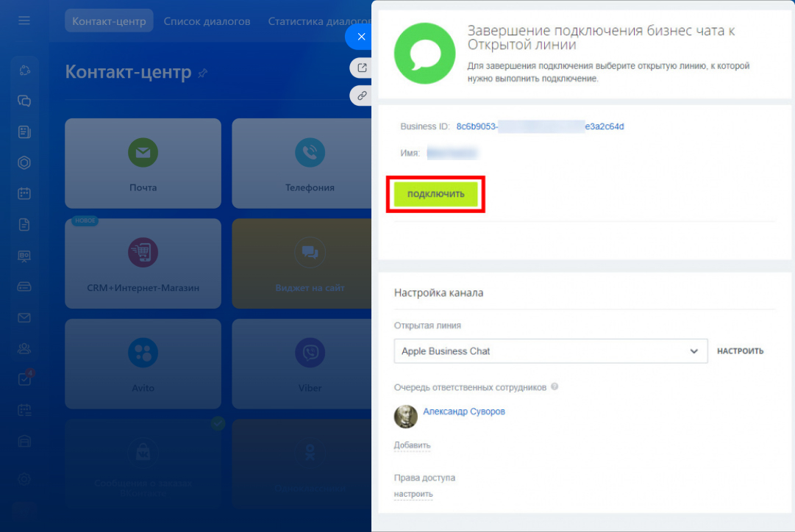
Task: Click настроить under Права доступа
Action: [x=413, y=494]
